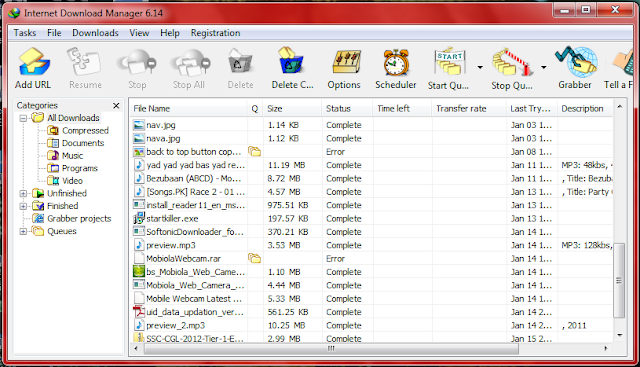Viewport: 640px width, 367px height.
Task: Click the horizontal scrollbar left arrow
Action: click(x=136, y=349)
